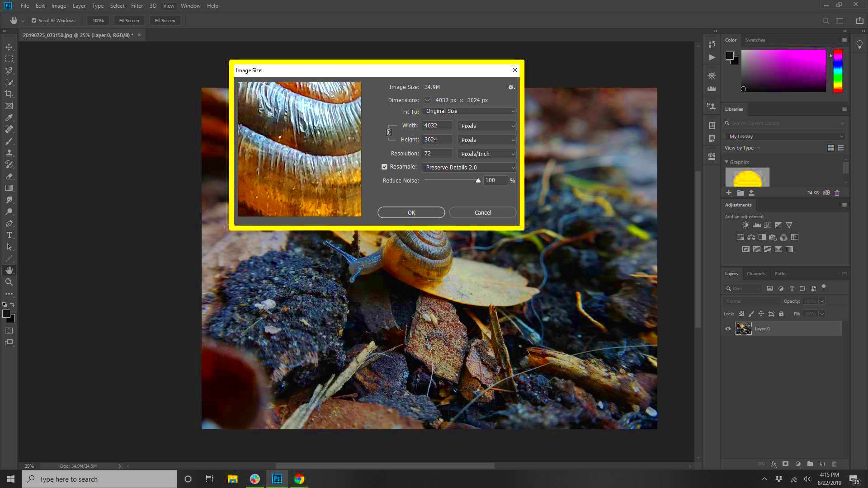Open the Image menu
868x488 pixels.
coord(58,5)
